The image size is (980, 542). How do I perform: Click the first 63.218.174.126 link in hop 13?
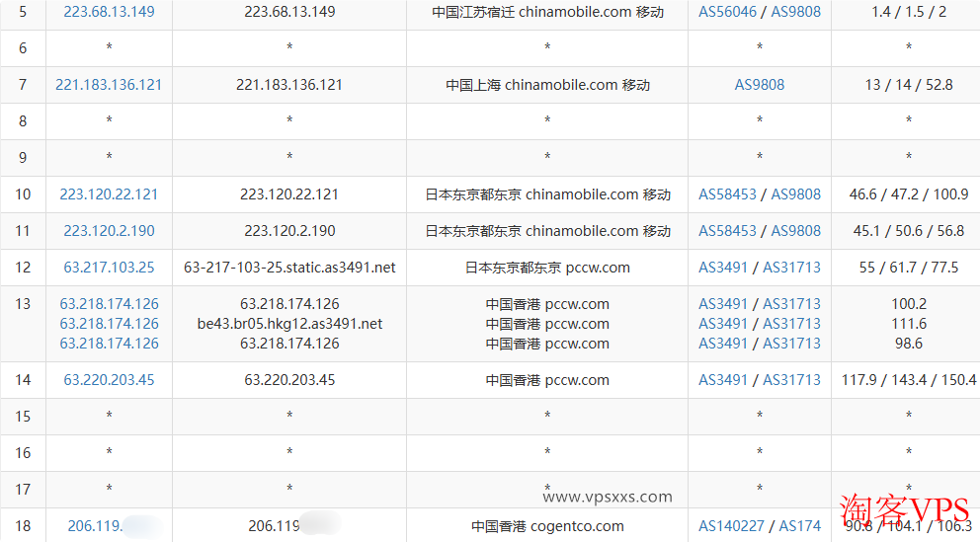point(109,304)
